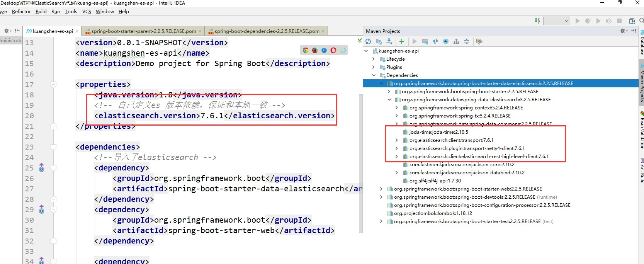Open the run configuration dropdown
The width and height of the screenshot is (644, 264).
pos(557,21)
